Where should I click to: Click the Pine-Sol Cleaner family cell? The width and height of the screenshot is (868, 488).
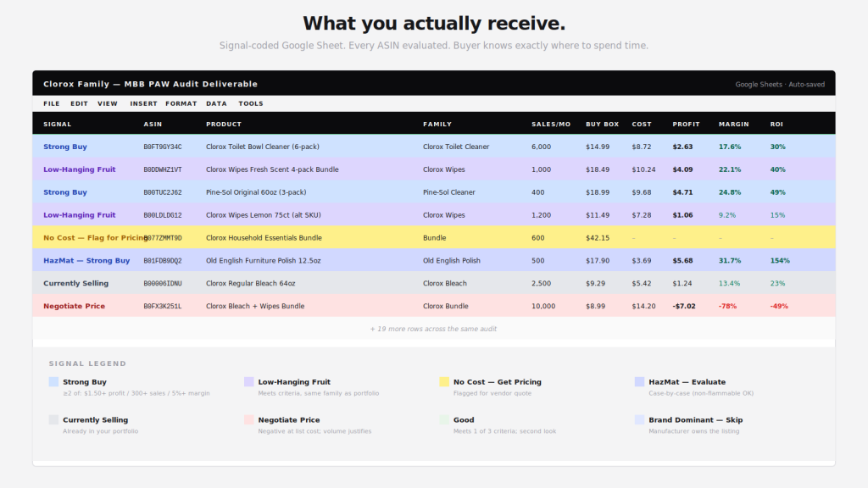pos(449,192)
